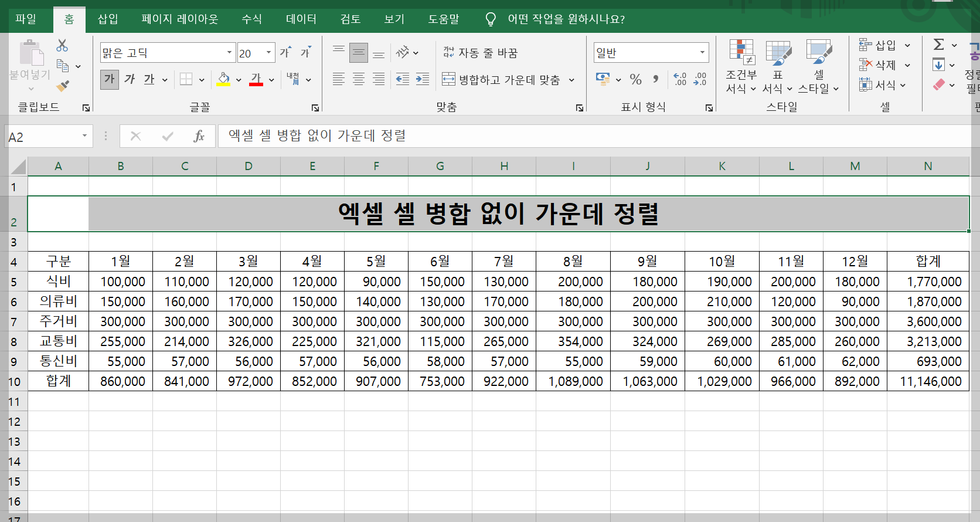Apply red font color
Image resolution: width=980 pixels, height=522 pixels.
[256, 79]
